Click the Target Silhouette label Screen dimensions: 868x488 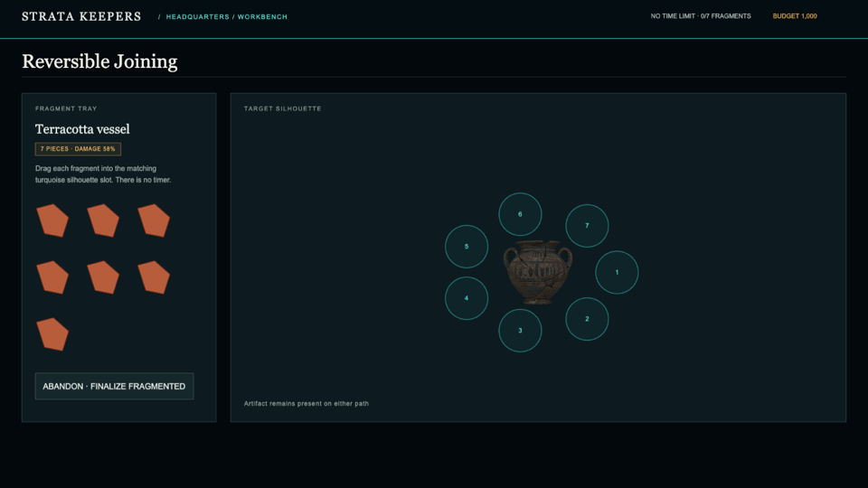[282, 108]
